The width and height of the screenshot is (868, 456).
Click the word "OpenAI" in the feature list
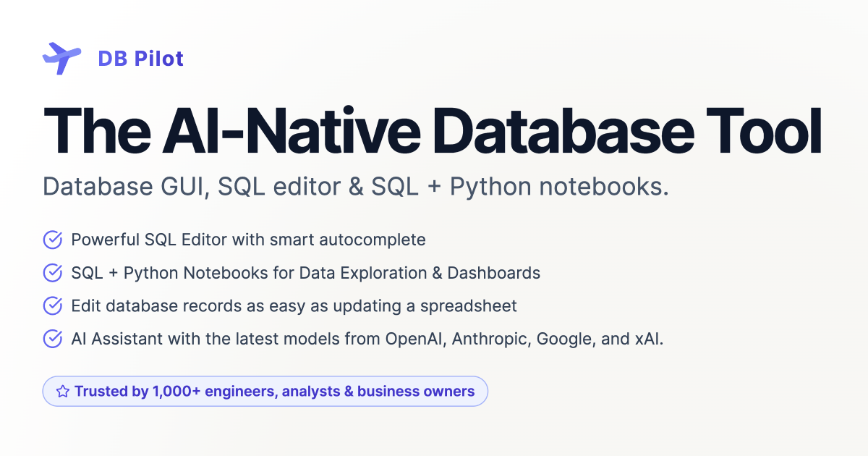coord(414,339)
